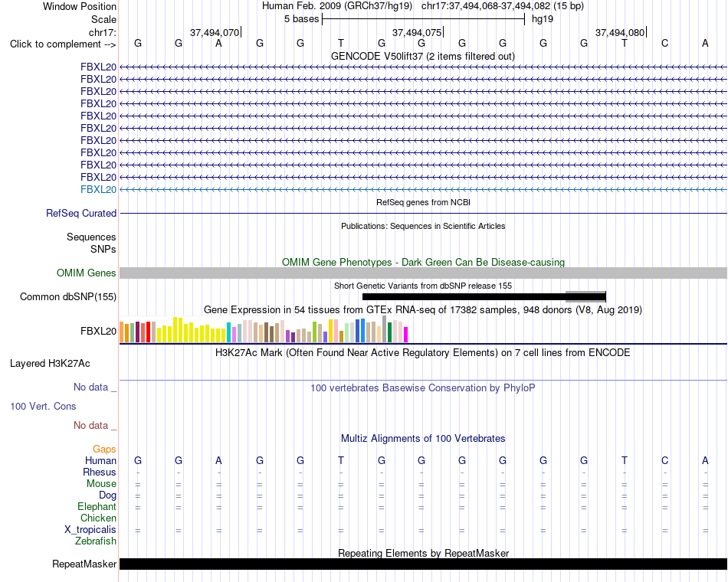Click coordinate text chr17:37,494,068-37,494,082 (15 bp)
Viewport: 728px width, 582px height.
[x=503, y=6]
